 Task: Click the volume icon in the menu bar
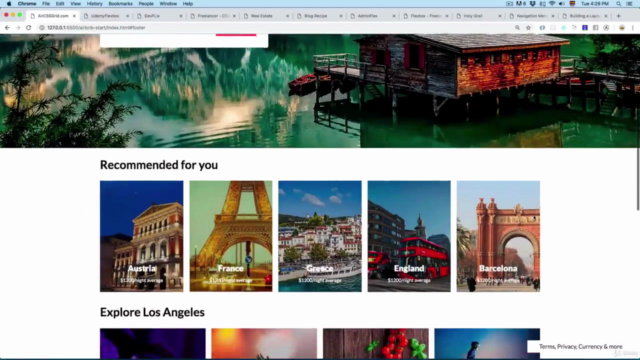click(562, 4)
